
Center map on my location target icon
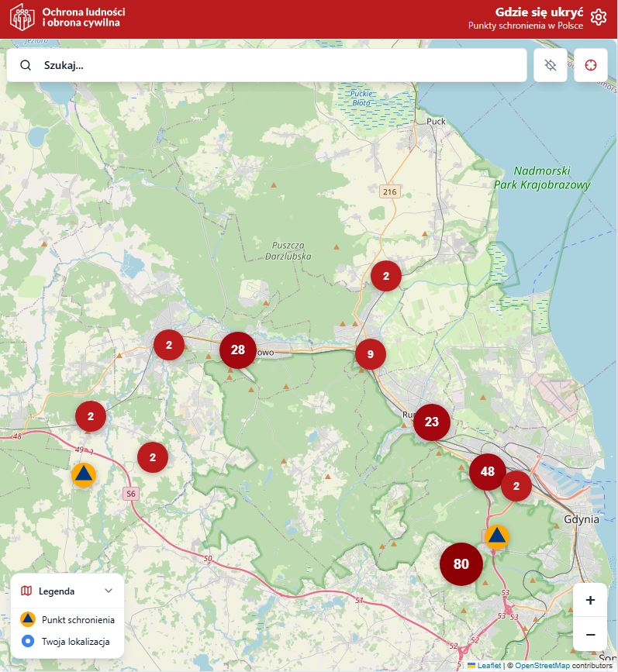pyautogui.click(x=591, y=65)
